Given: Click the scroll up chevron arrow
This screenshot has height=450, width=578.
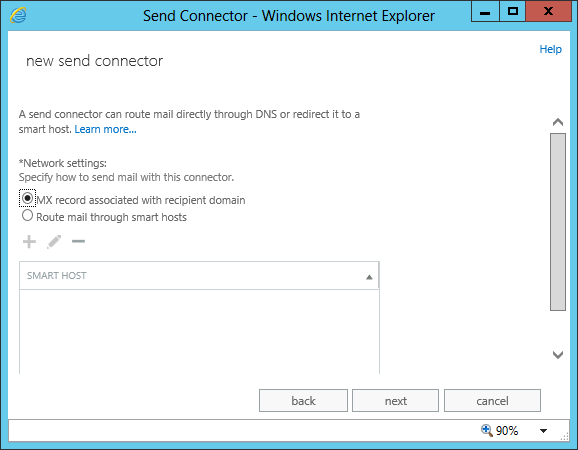Looking at the screenshot, I should pyautogui.click(x=558, y=122).
